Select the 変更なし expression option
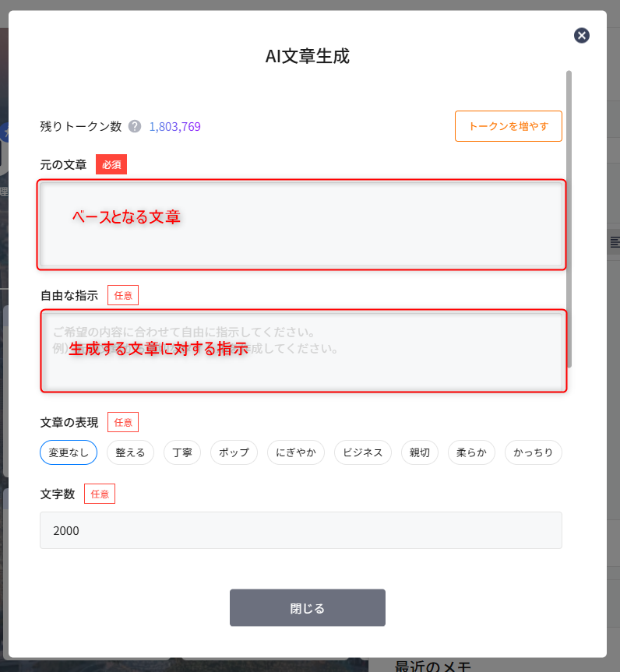 coord(69,452)
